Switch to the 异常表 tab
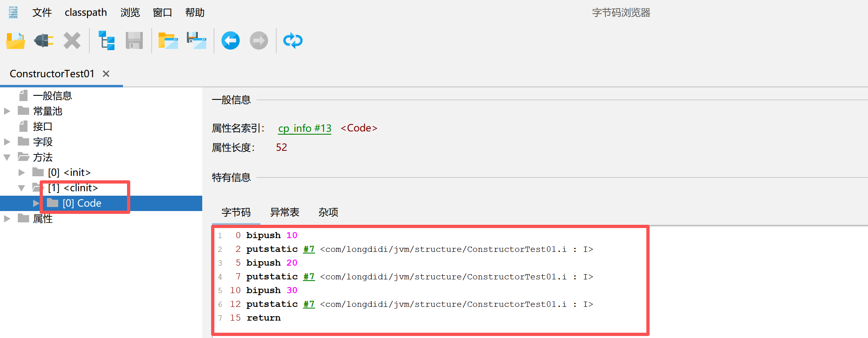This screenshot has height=338, width=868. click(x=285, y=212)
